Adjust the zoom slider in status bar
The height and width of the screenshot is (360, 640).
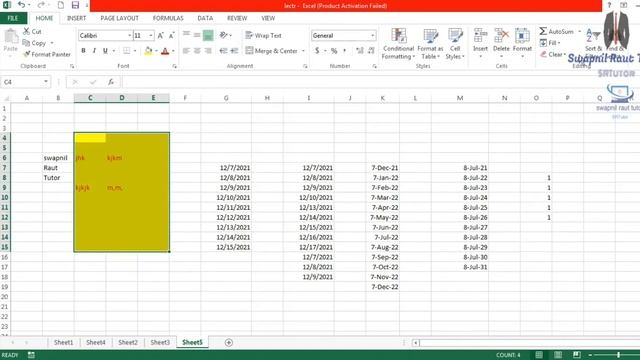click(619, 355)
